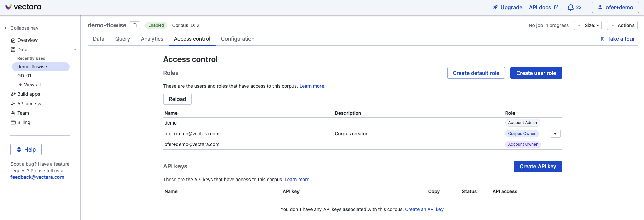Click the Upgrade rocket icon
Image resolution: width=644 pixels, height=220 pixels.
(495, 7)
